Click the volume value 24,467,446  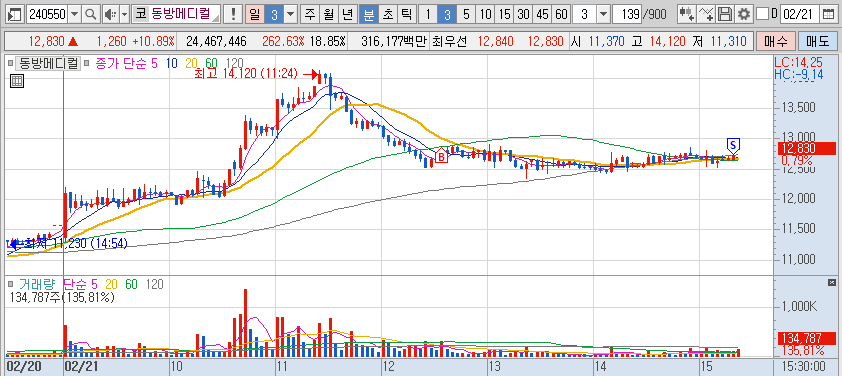click(215, 41)
